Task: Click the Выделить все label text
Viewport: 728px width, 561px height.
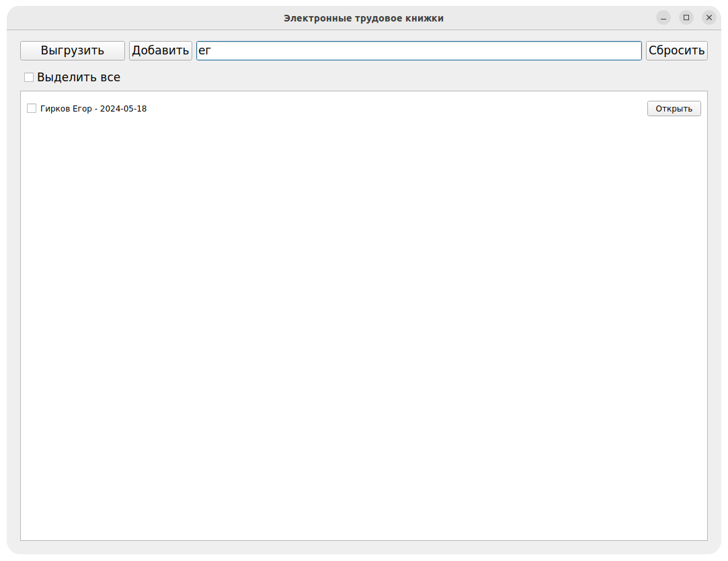Action: coord(79,77)
